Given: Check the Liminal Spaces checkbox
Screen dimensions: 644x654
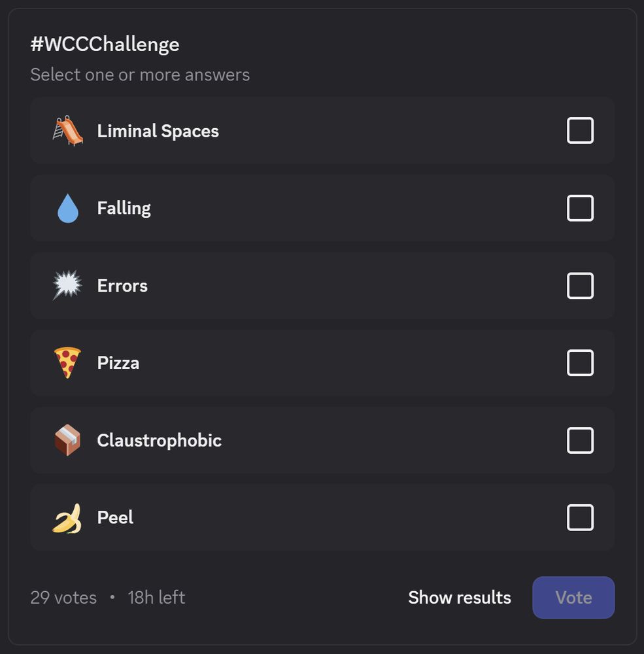Looking at the screenshot, I should (580, 131).
